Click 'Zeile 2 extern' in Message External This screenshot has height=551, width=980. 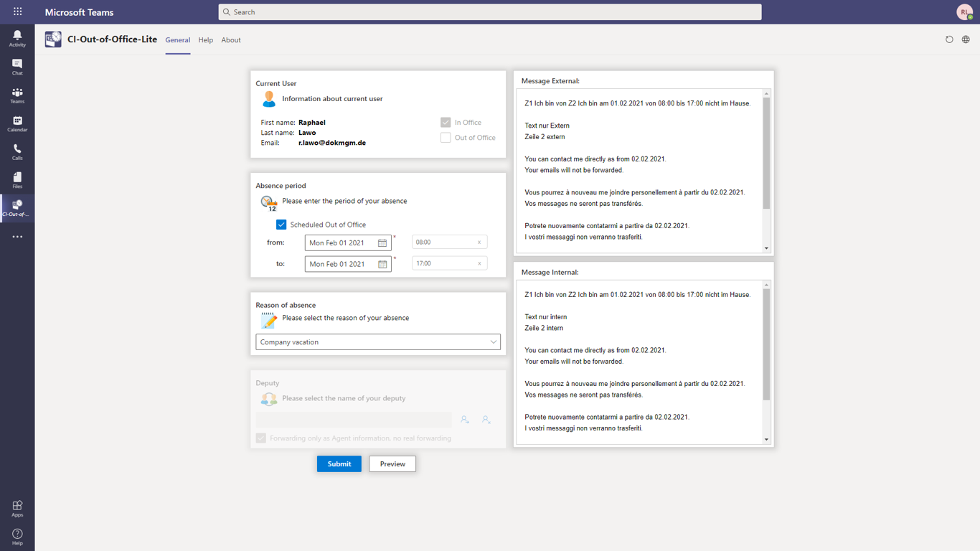point(545,137)
